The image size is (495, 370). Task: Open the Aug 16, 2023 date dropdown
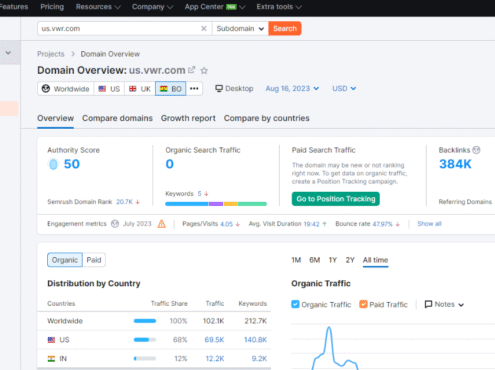(292, 89)
